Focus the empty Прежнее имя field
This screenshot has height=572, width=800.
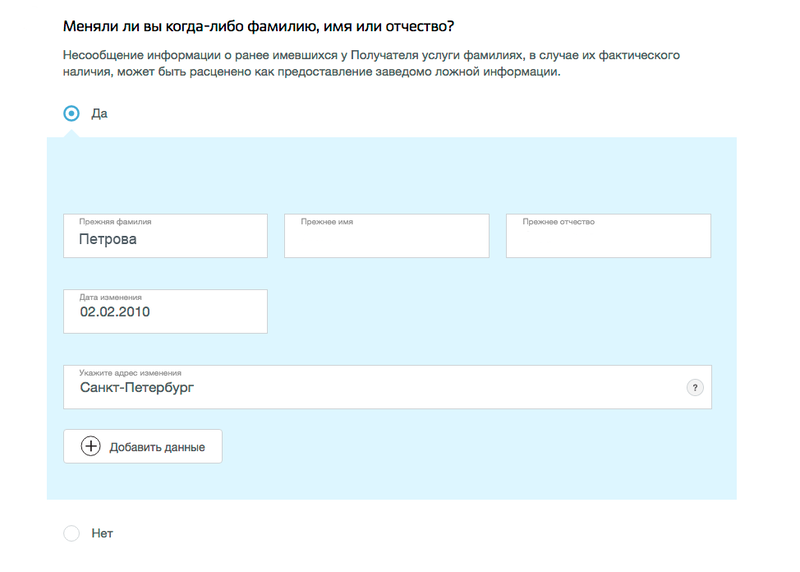pyautogui.click(x=387, y=236)
